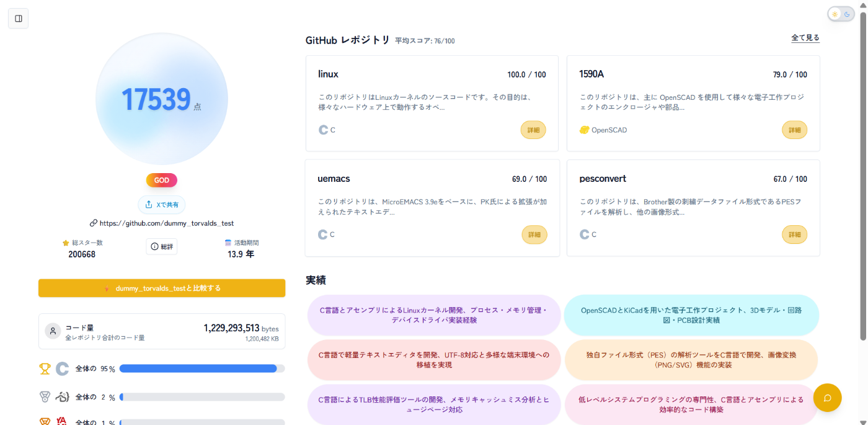The height and width of the screenshot is (425, 868).
Task: Click the 200668 star count value
Action: (x=82, y=254)
